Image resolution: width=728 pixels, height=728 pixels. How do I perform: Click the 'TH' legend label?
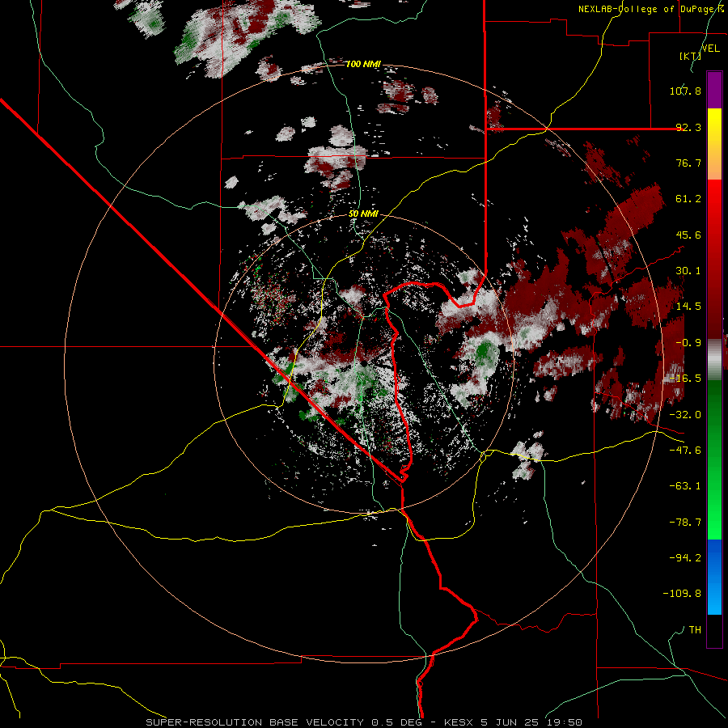coord(695,629)
